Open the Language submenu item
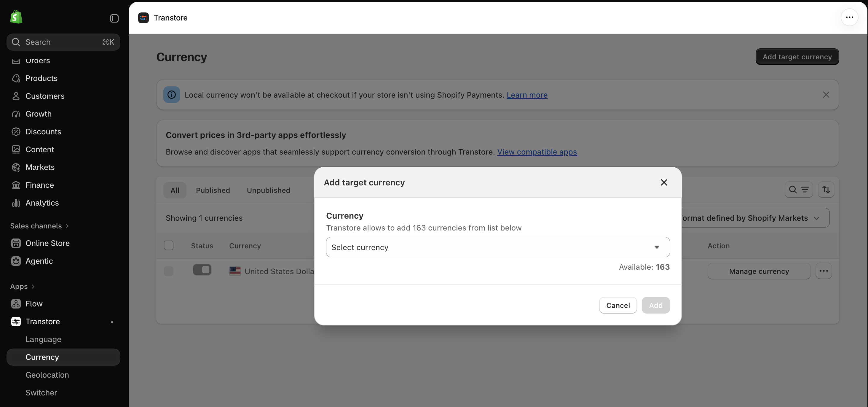 [x=43, y=340]
